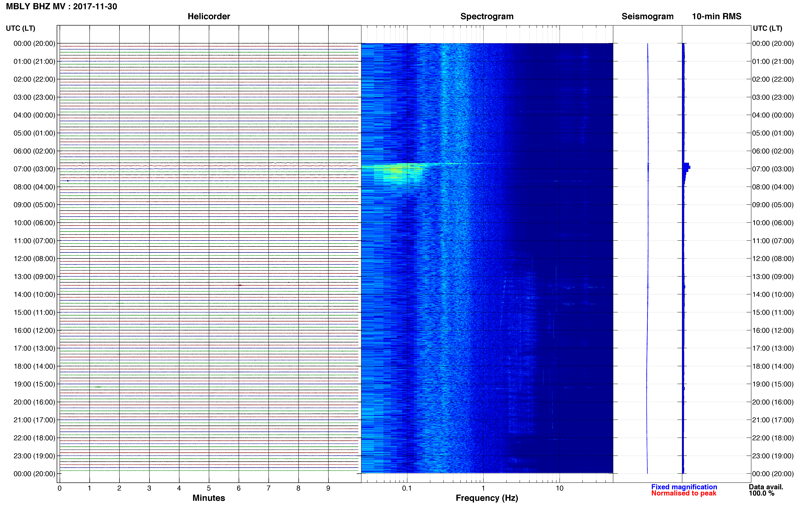Viewport: 812px width, 508px height.
Task: Click 08:00 (04:00) on the Helicorder time axis
Action: point(34,187)
